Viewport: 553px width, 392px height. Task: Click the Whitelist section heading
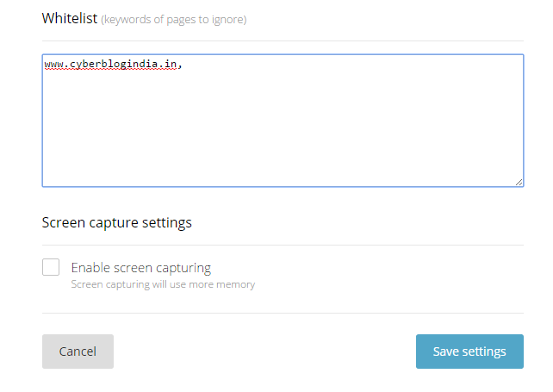(x=70, y=18)
